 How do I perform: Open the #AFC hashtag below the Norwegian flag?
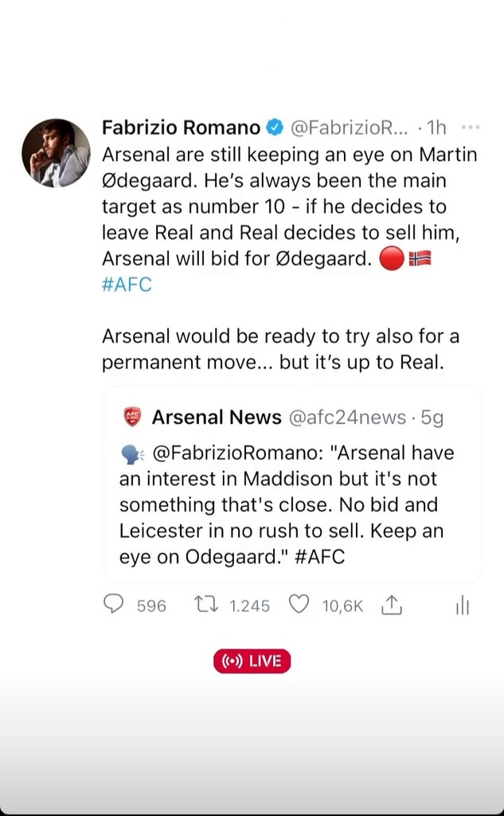point(127,284)
